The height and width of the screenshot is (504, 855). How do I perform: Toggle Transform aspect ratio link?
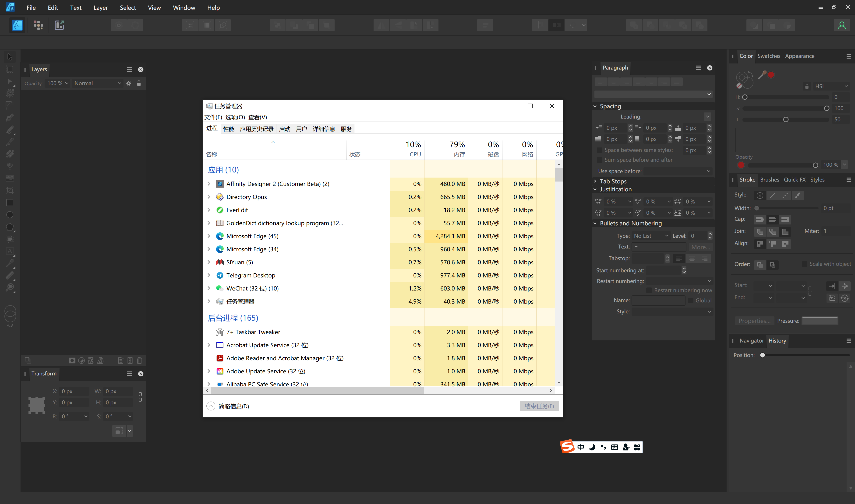click(140, 397)
